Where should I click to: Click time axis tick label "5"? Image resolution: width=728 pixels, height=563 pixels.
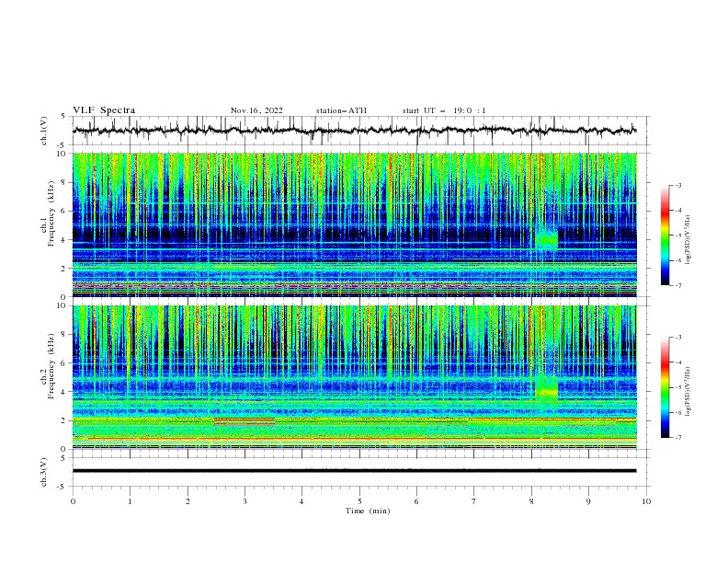(359, 501)
